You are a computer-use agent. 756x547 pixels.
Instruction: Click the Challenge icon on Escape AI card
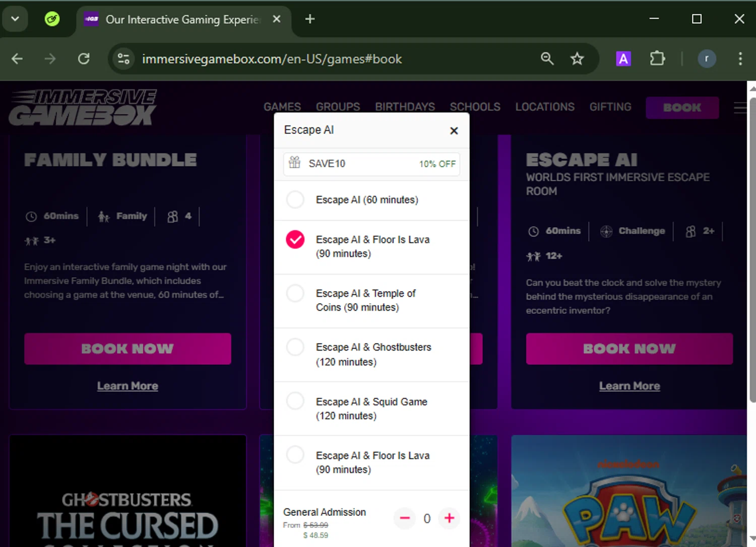pos(606,231)
